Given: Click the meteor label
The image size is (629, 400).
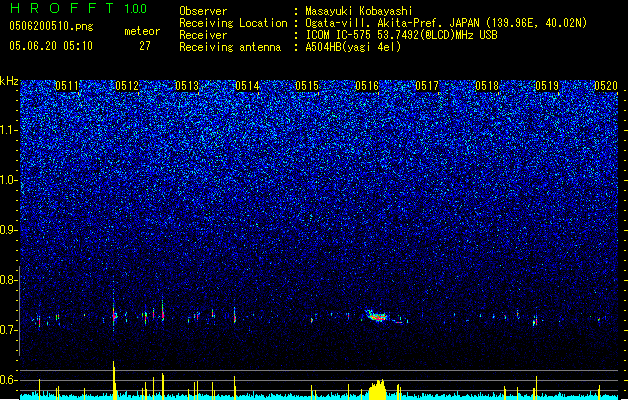Looking at the screenshot, I should pyautogui.click(x=142, y=31).
